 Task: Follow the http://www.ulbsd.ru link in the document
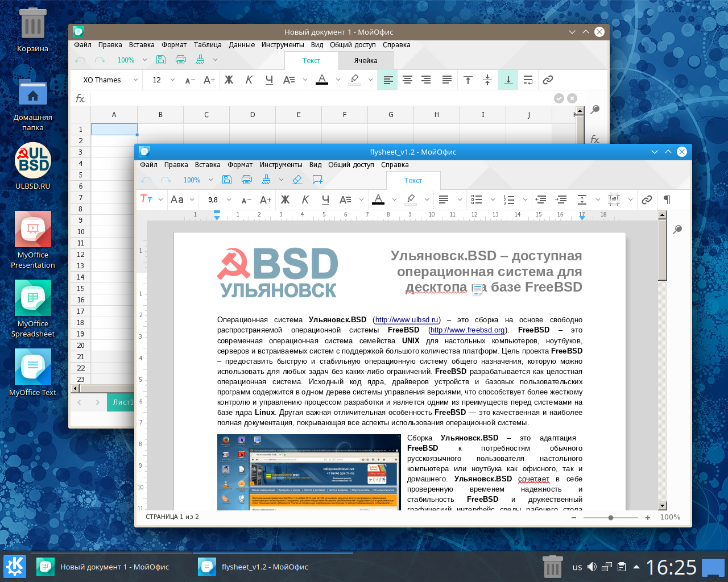click(x=407, y=320)
